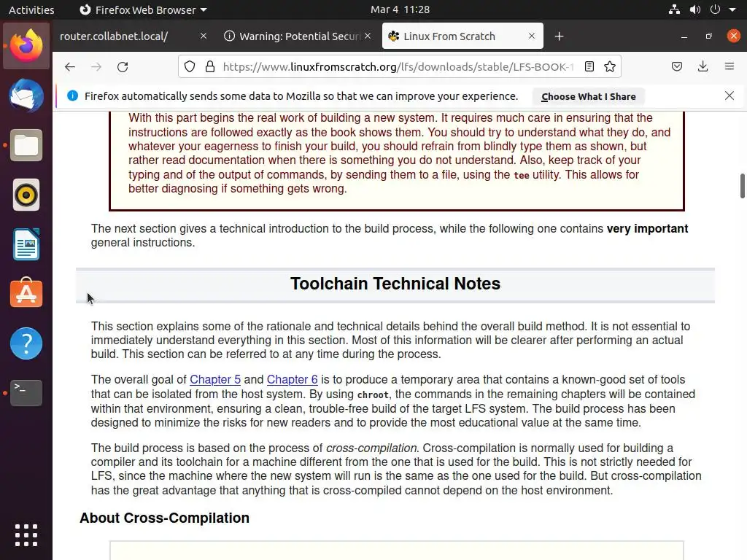Click the power icon in top bar

pos(715,9)
